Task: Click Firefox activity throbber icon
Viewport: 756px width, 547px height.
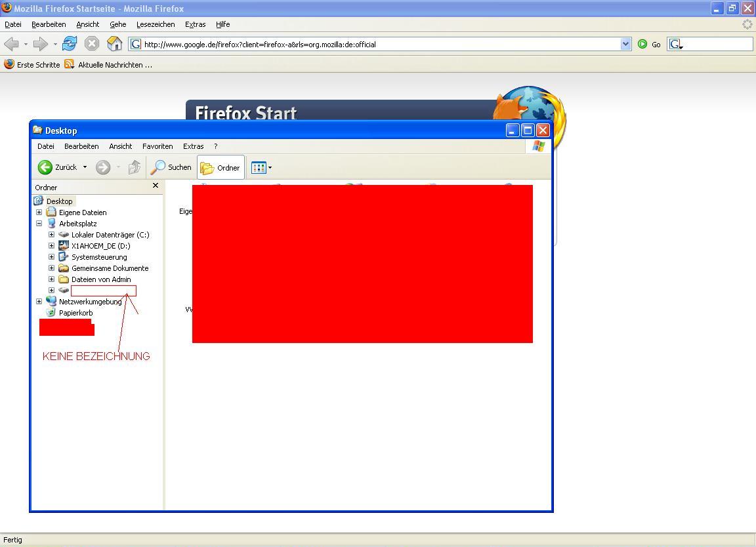Action: 747,24
